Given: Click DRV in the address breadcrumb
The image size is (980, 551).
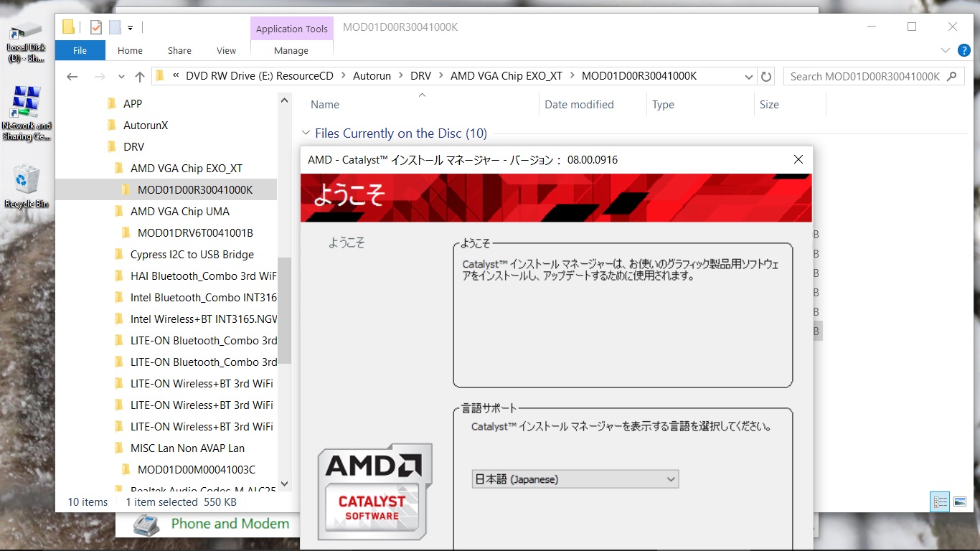Looking at the screenshot, I should 420,75.
